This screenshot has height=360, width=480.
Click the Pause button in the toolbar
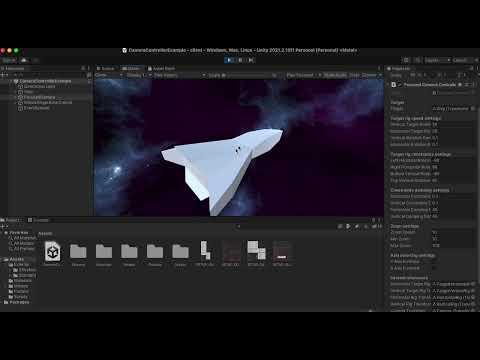240,60
